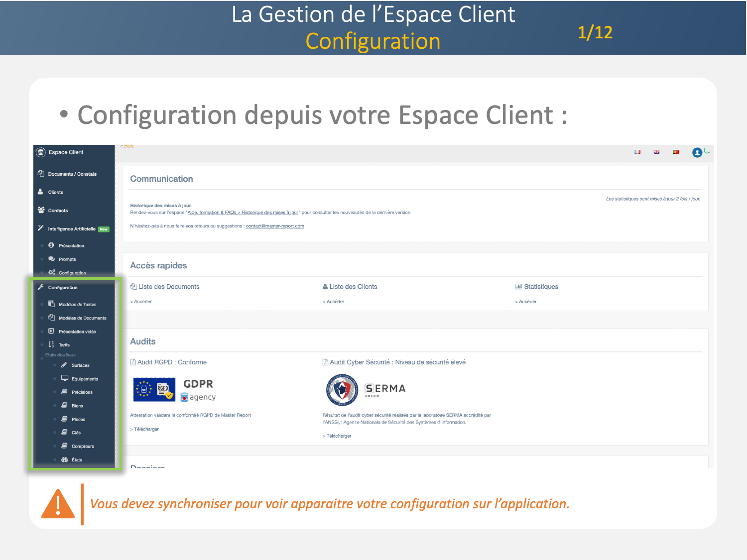Select Modèles de Textes in Configuration
This screenshot has width=747, height=560.
pyautogui.click(x=77, y=304)
